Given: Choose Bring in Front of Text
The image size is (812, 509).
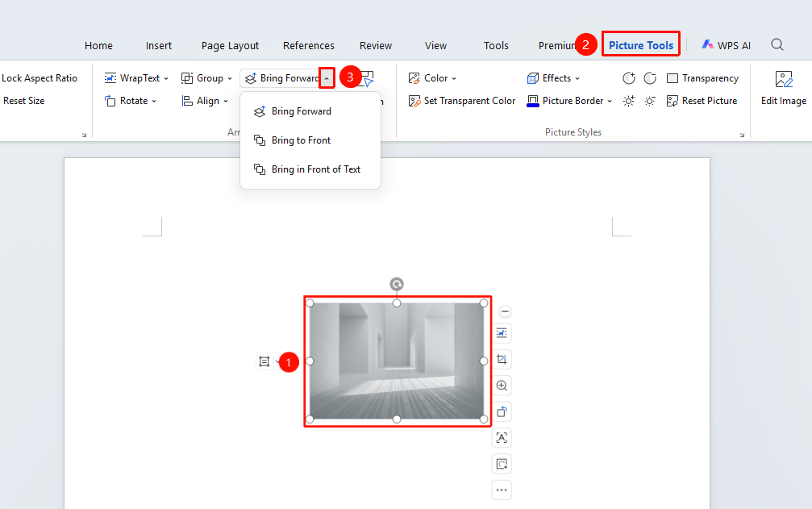Looking at the screenshot, I should click(310, 169).
